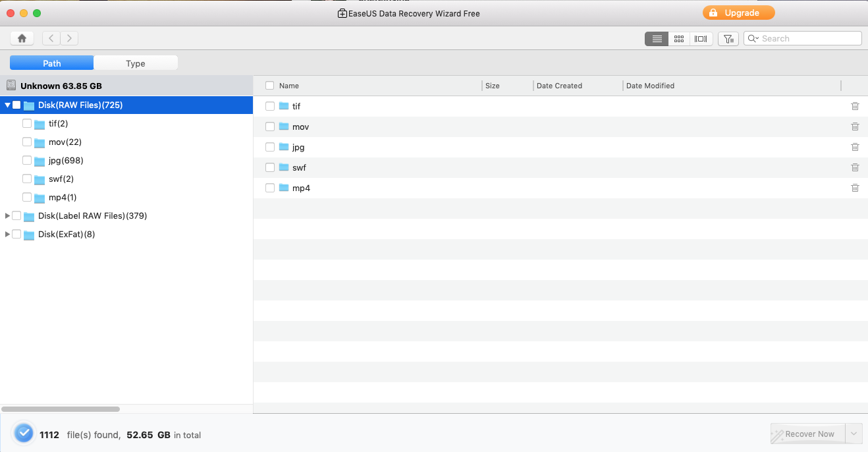Open the filter options icon
Image resolution: width=868 pixels, height=452 pixels.
coord(728,39)
